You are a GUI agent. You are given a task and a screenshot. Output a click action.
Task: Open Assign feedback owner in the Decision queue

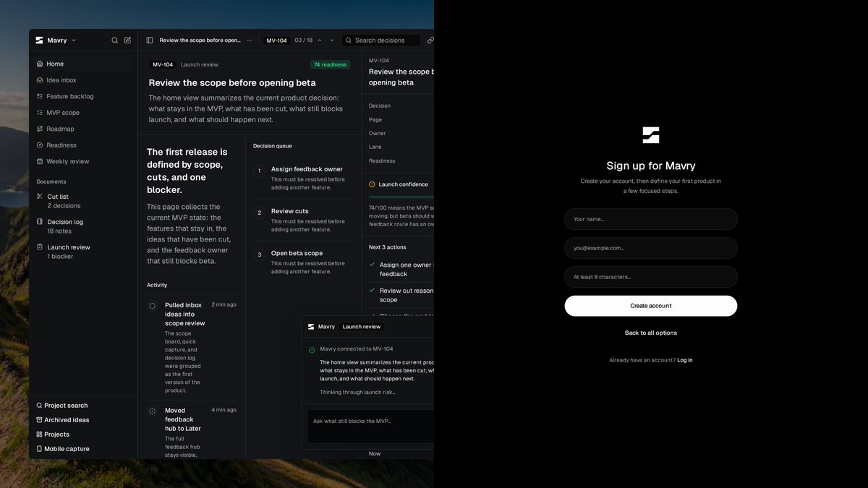[x=304, y=178]
